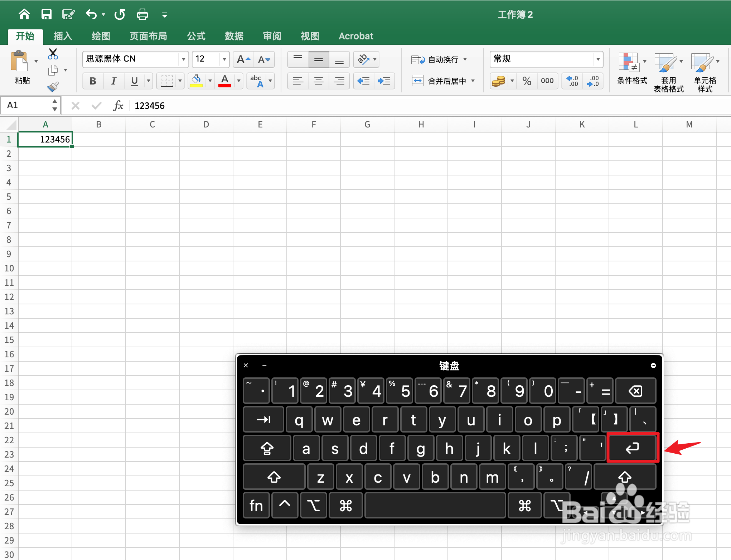Screen dimensions: 731x560
Task: Select the Format Painter brush icon
Action: (x=53, y=86)
